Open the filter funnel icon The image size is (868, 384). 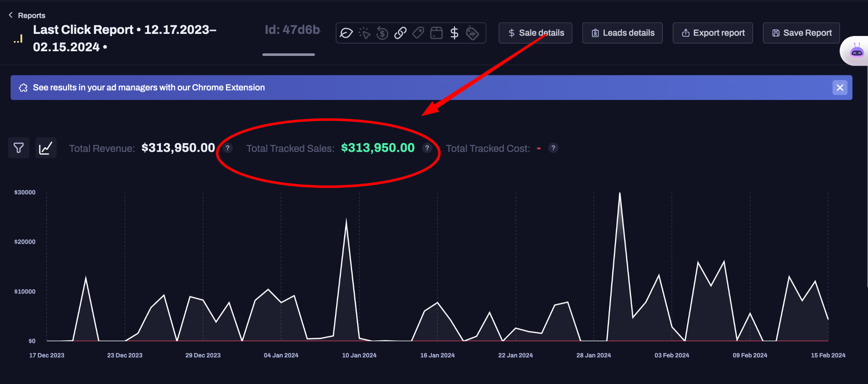coord(19,148)
